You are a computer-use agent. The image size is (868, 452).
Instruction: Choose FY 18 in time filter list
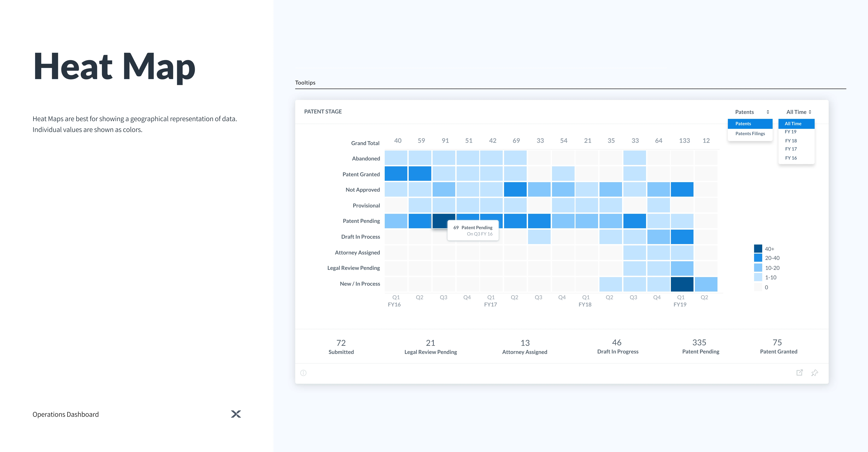(x=791, y=141)
